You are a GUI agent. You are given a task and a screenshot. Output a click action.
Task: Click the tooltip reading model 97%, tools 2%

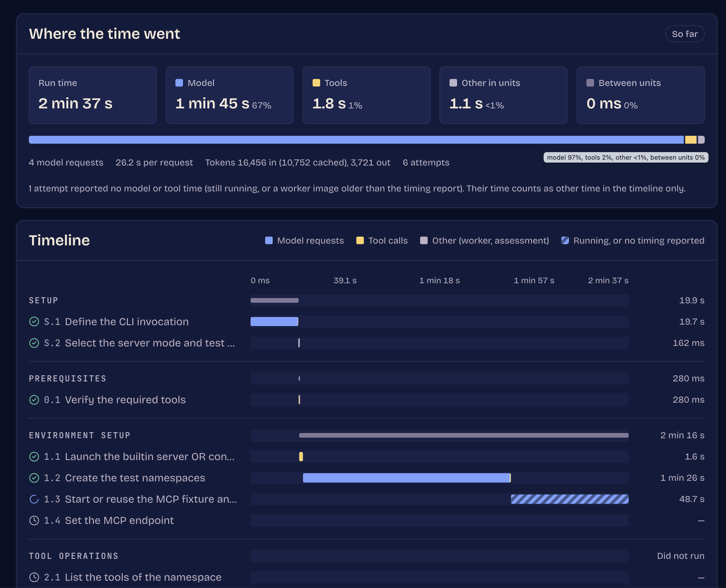[x=626, y=158]
